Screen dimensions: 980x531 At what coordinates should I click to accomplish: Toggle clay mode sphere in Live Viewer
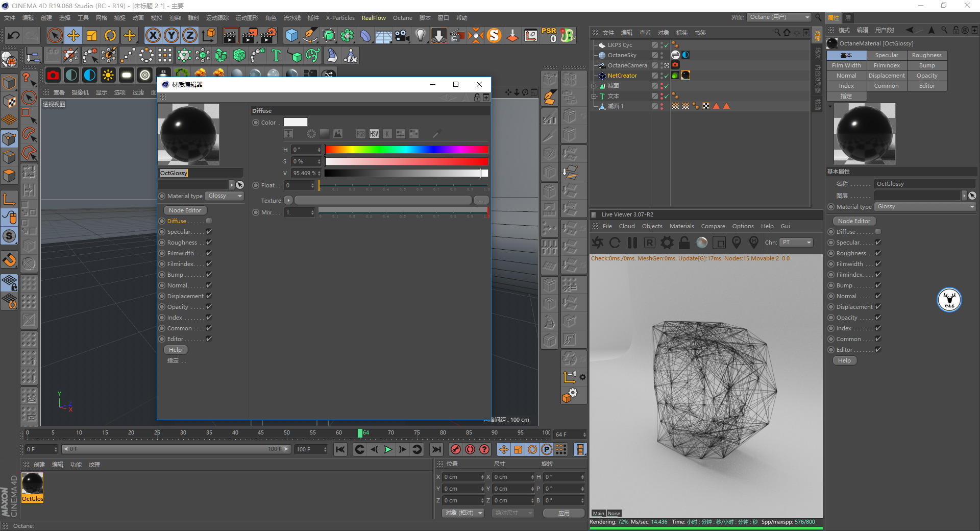click(702, 243)
